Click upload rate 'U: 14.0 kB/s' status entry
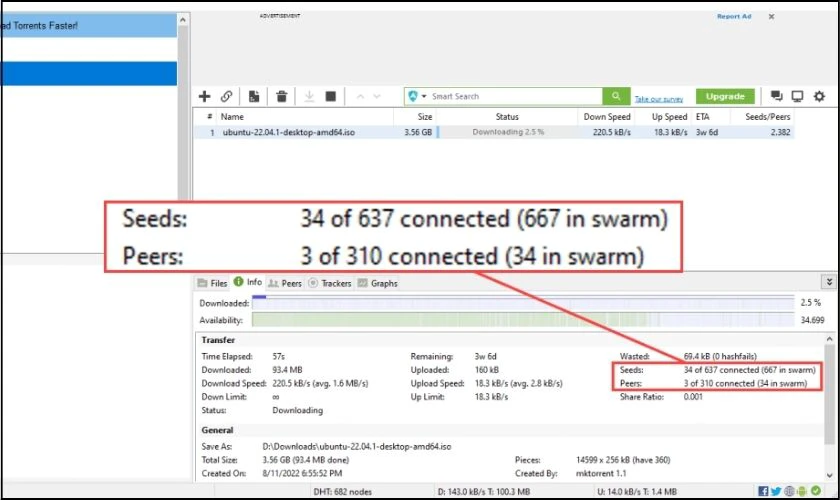This screenshot has width=840, height=500. (x=636, y=491)
